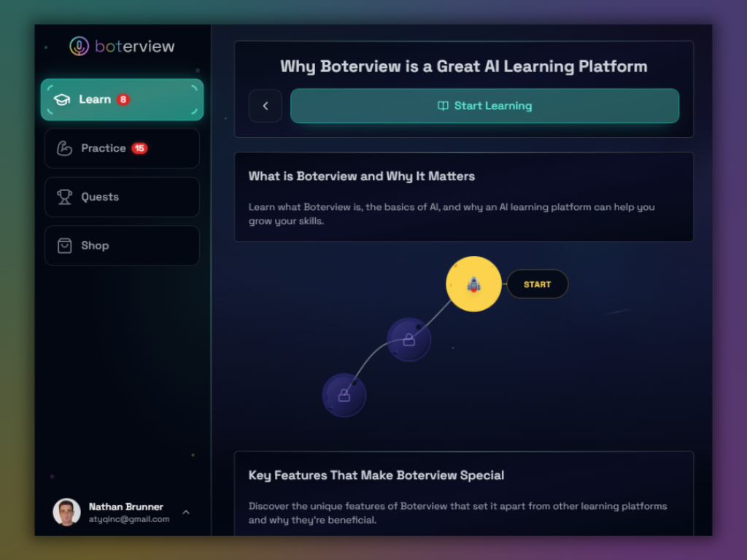The height and width of the screenshot is (560, 747).
Task: Click the lock icon on the bottom lesson node
Action: [x=344, y=394]
